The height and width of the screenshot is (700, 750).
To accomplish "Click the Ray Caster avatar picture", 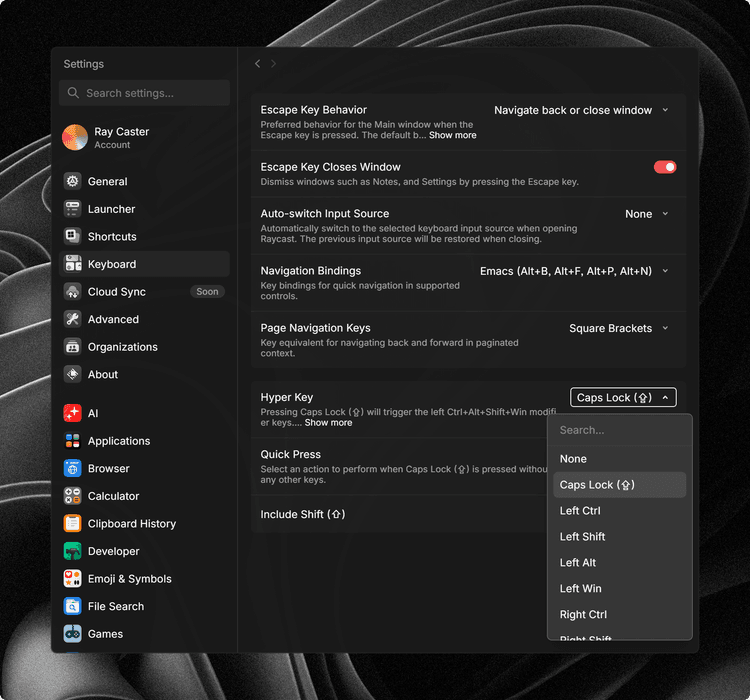I will point(75,137).
